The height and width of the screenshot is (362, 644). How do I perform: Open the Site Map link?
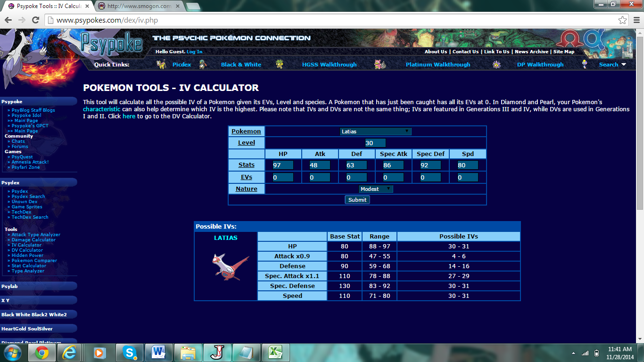pyautogui.click(x=564, y=52)
